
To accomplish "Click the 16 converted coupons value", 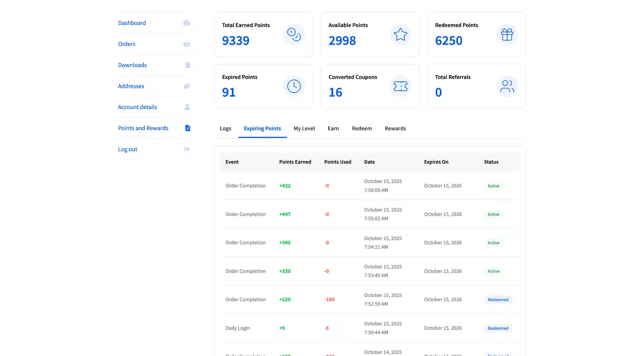I will pos(335,92).
